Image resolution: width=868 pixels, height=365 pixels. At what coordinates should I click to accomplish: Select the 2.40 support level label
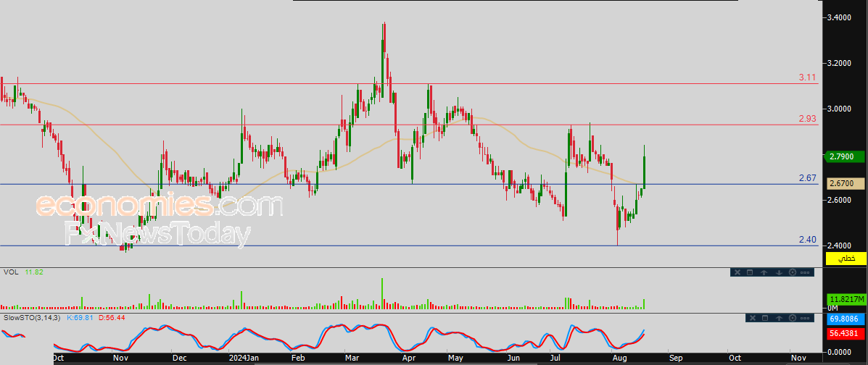tap(808, 240)
